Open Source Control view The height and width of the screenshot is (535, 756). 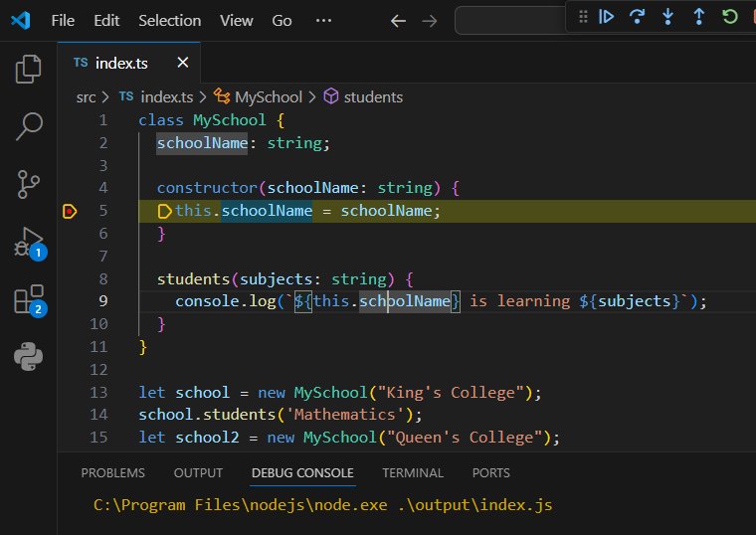(x=29, y=184)
